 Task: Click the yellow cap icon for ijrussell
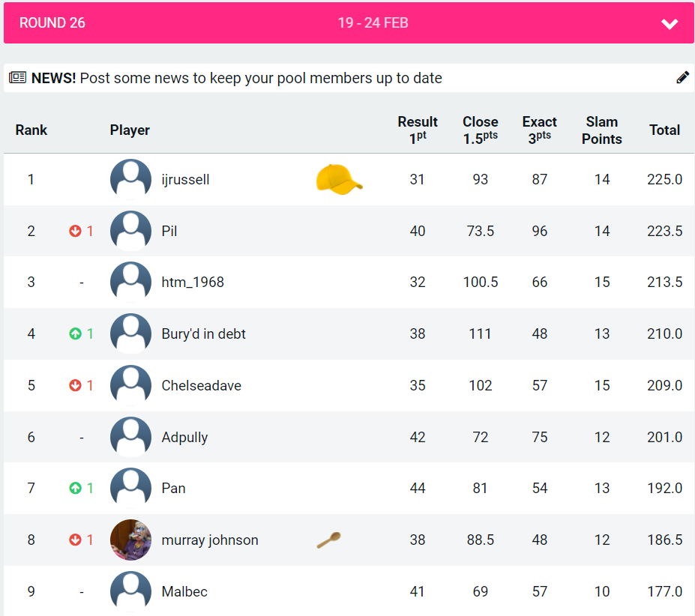[339, 180]
